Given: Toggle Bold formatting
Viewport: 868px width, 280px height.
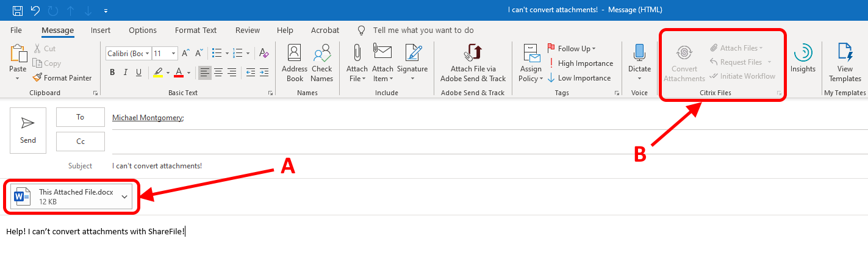Looking at the screenshot, I should click(x=112, y=73).
